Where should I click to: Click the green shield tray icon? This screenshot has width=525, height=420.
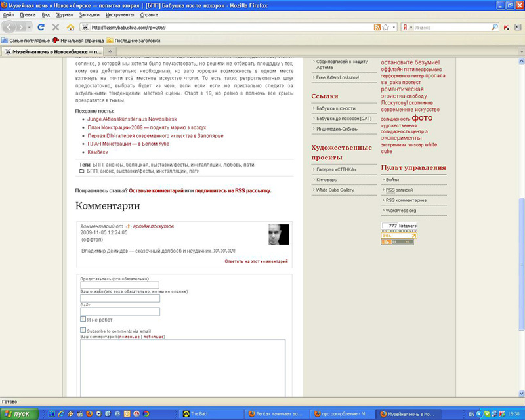(x=487, y=414)
